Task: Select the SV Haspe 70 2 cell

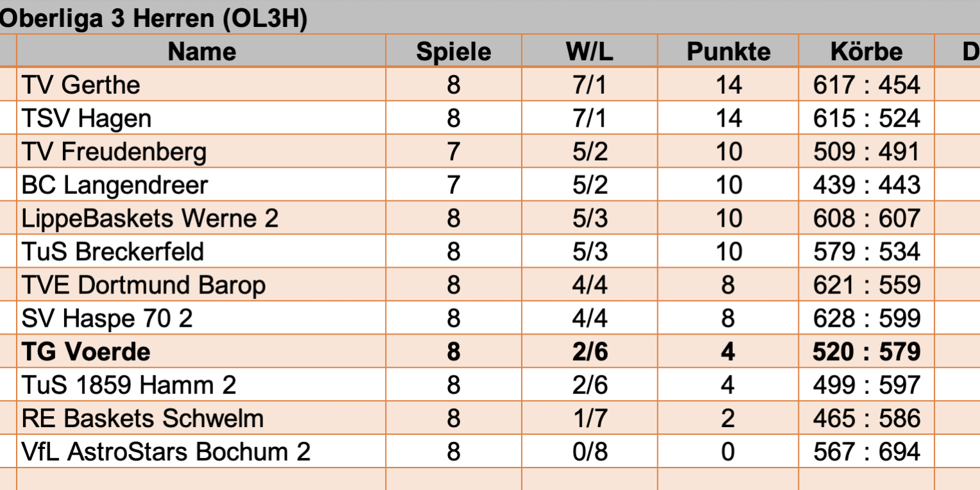Action: (x=107, y=319)
